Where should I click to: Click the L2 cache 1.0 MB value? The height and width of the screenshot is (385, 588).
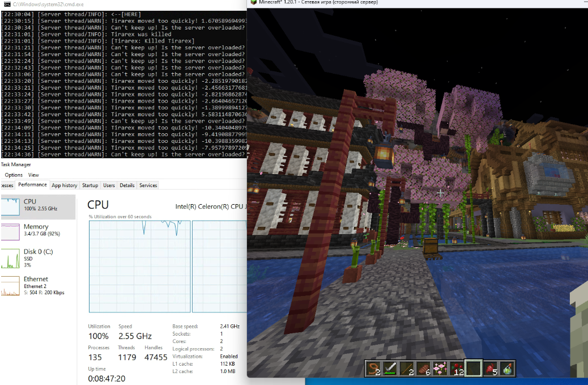[228, 371]
